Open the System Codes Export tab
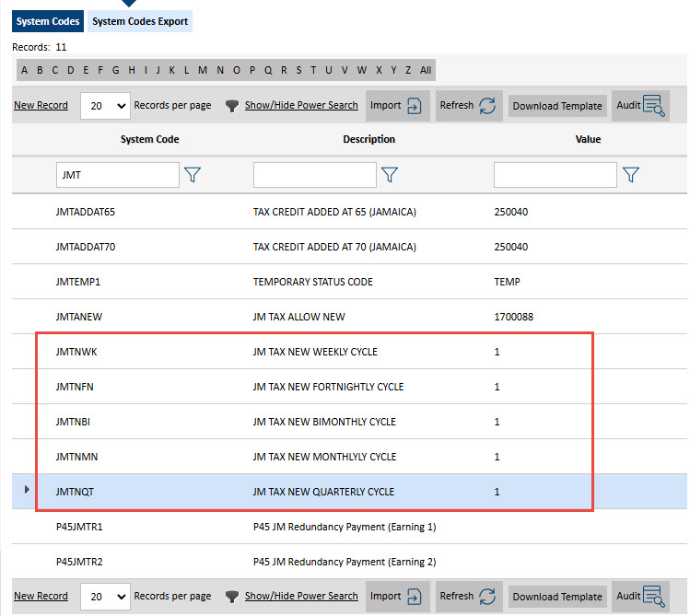 tap(140, 21)
